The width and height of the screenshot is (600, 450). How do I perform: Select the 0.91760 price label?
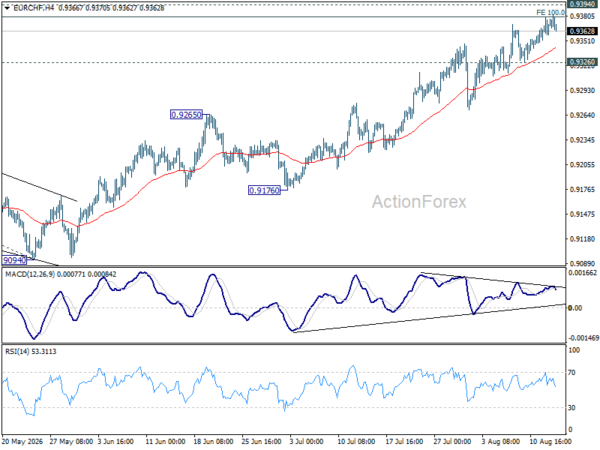click(x=264, y=190)
